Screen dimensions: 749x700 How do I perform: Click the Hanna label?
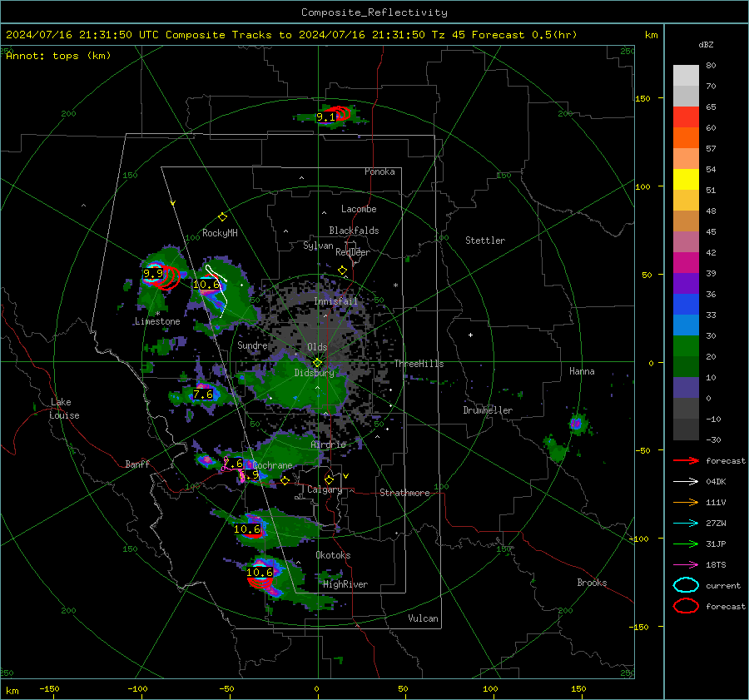point(582,371)
